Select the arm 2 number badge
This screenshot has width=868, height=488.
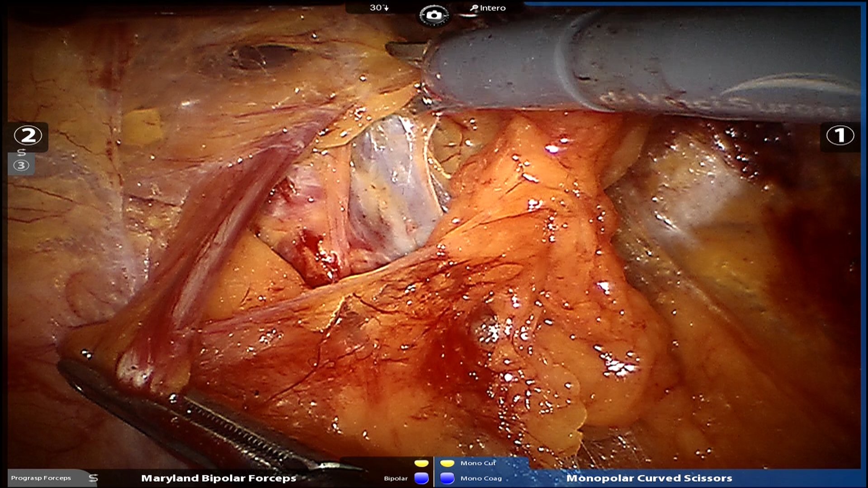coord(28,135)
